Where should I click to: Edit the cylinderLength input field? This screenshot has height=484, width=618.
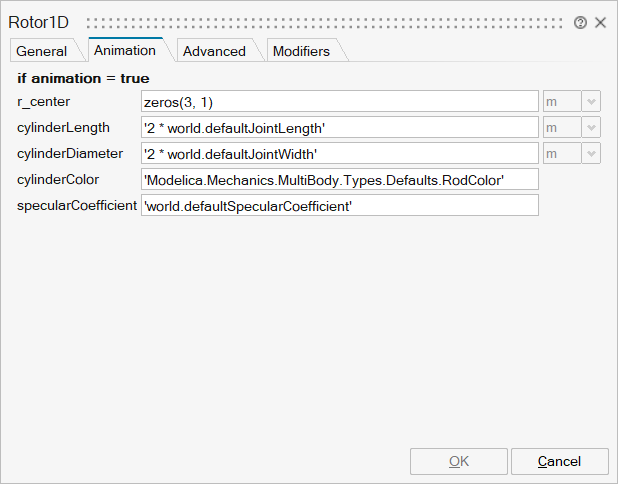[340, 127]
